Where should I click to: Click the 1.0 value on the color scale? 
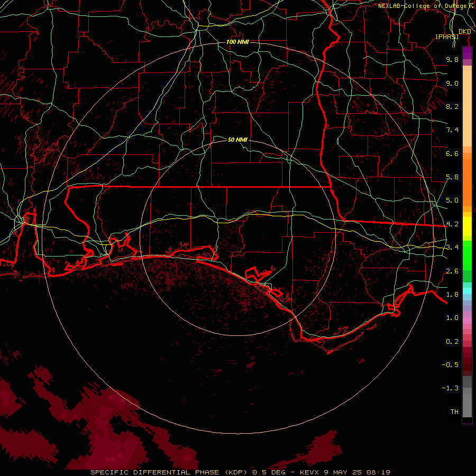pos(452,318)
